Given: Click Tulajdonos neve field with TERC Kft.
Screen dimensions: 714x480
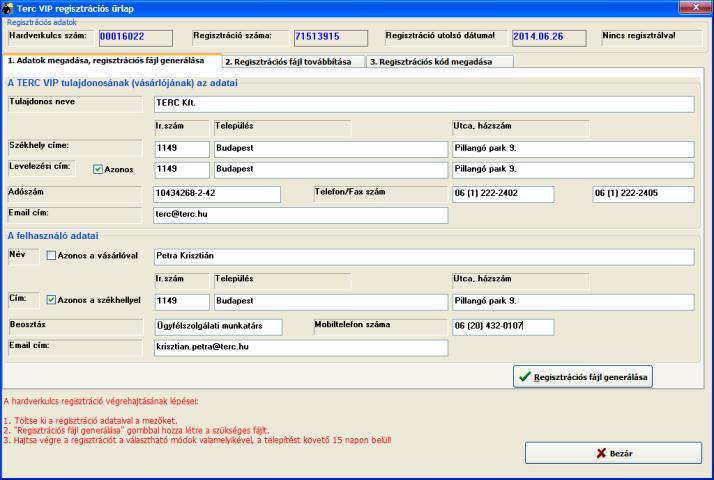Looking at the screenshot, I should tap(424, 104).
